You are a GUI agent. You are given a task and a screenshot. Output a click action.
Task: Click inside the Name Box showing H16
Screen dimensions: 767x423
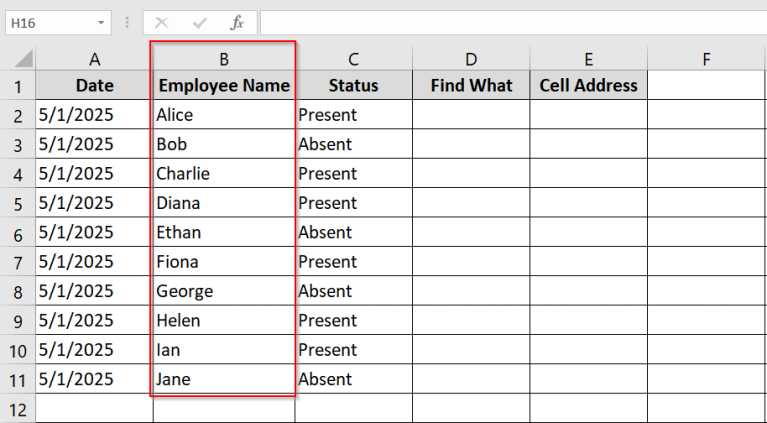[48, 22]
